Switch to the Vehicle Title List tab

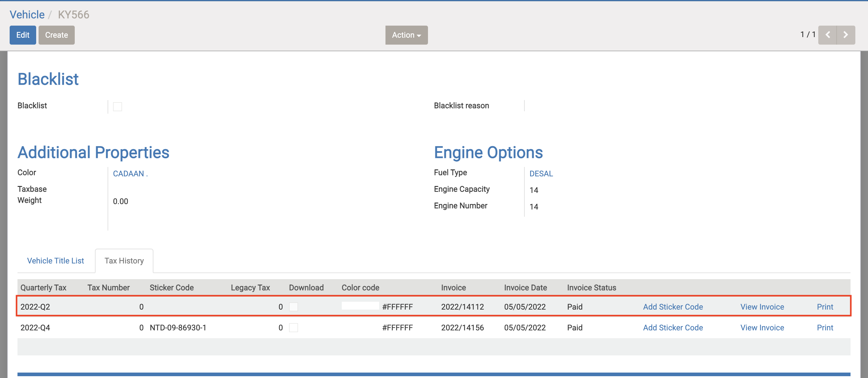tap(55, 260)
